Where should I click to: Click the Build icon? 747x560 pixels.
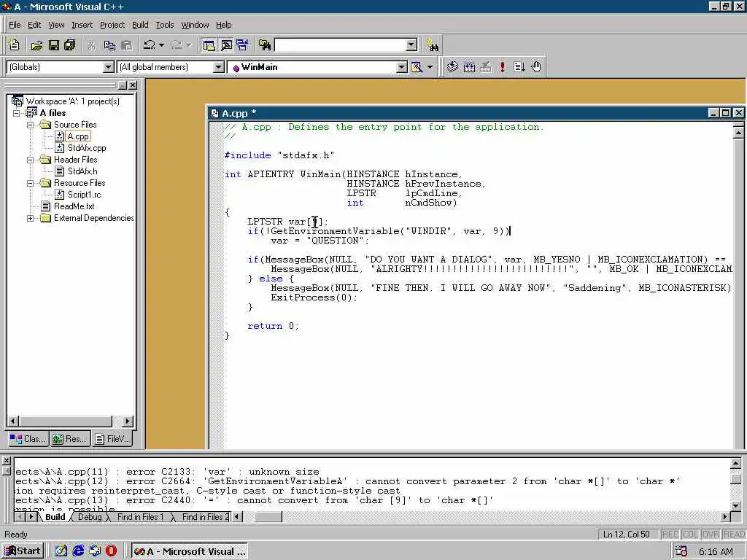click(x=469, y=67)
